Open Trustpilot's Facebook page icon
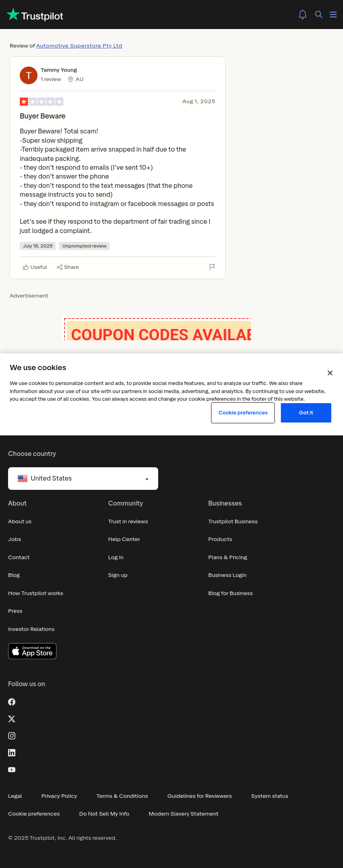 [x=12, y=702]
